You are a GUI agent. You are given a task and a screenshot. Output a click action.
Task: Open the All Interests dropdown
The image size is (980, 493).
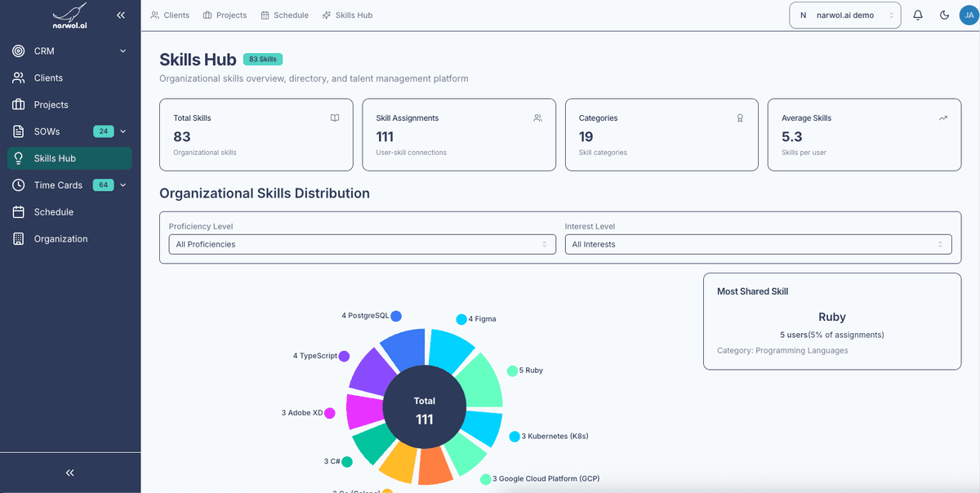758,244
